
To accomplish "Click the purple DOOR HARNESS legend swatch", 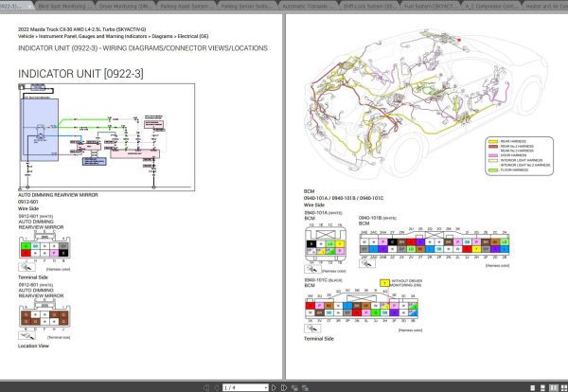I will point(493,155).
